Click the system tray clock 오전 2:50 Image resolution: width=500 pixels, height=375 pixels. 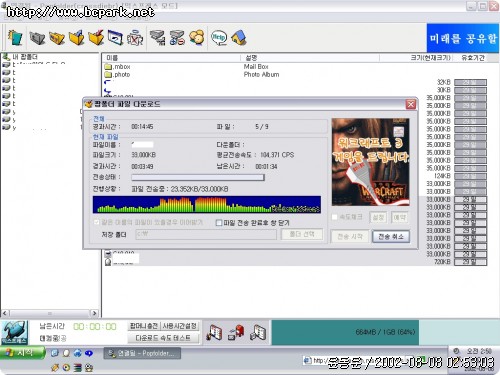[479, 351]
